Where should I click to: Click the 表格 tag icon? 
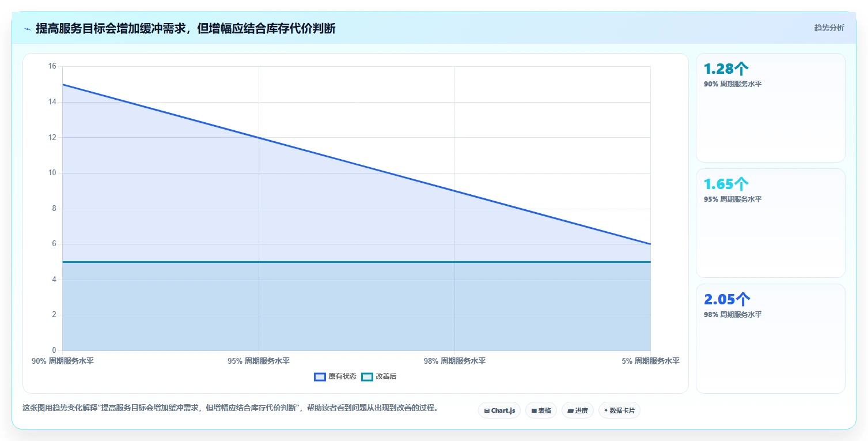tap(534, 411)
